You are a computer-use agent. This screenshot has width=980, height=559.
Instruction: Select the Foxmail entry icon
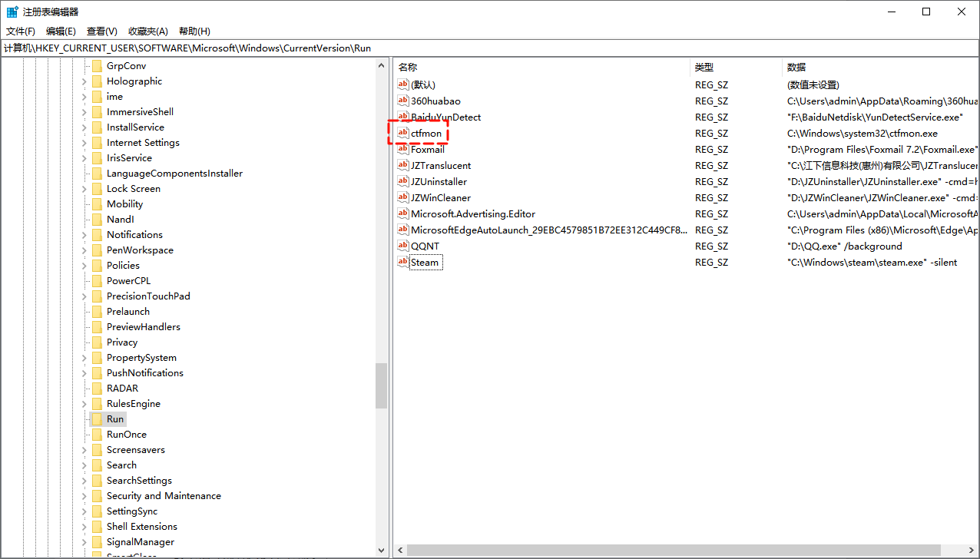pyautogui.click(x=402, y=149)
